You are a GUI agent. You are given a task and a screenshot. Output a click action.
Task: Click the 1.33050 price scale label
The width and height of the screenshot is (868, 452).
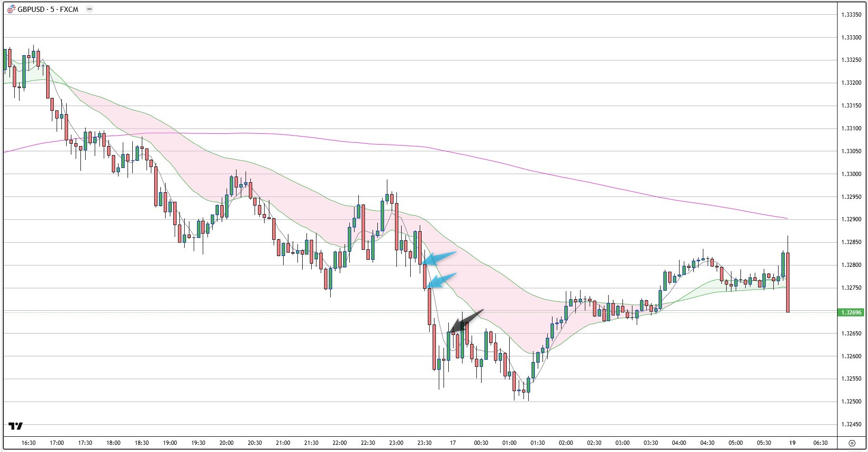pos(851,151)
